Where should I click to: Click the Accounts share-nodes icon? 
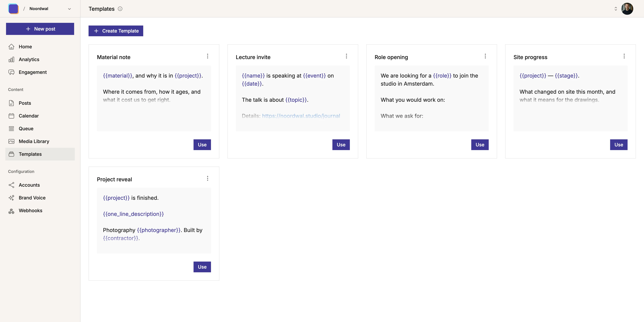tap(12, 185)
